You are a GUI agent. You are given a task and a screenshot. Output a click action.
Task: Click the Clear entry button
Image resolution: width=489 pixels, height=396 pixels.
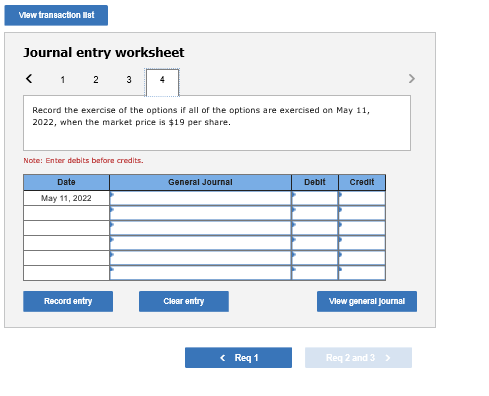[184, 301]
